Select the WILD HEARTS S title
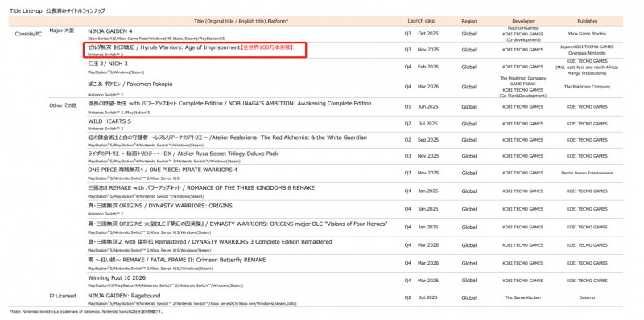Viewport: 644px width, 320px height. click(109, 122)
